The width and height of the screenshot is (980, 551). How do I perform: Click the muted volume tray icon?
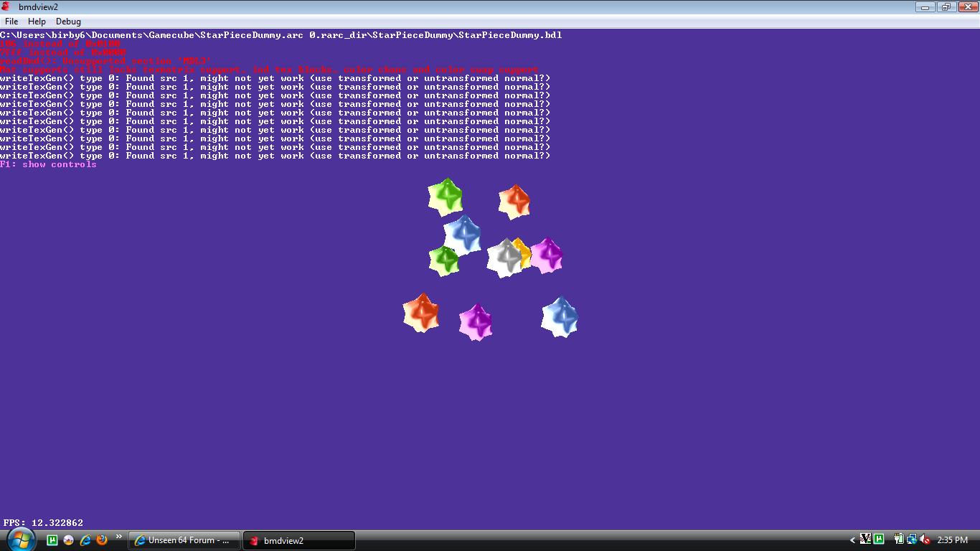coord(925,539)
